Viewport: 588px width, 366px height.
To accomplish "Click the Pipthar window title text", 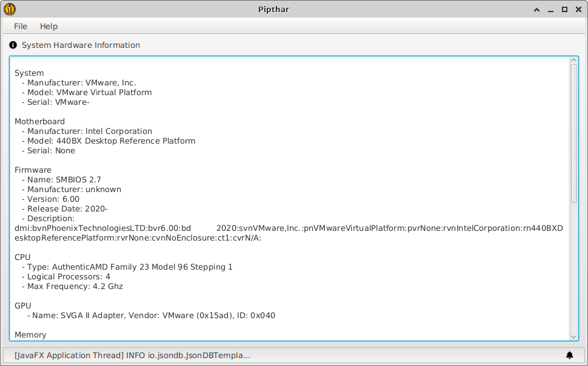I will [x=294, y=9].
